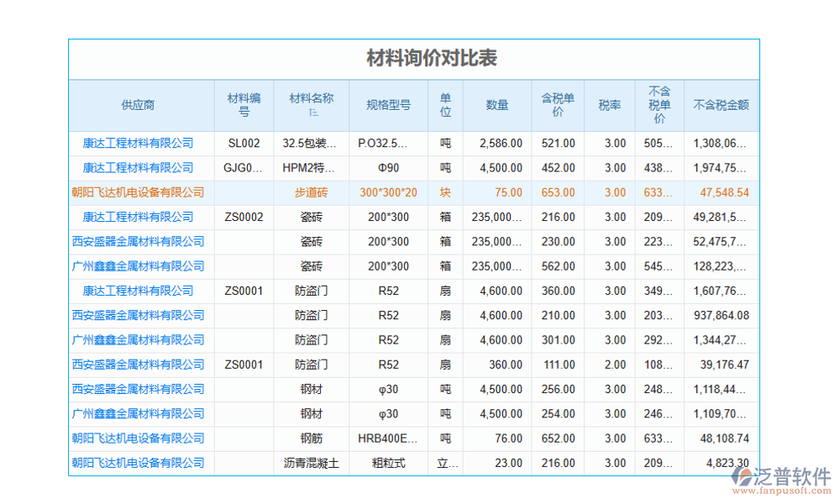840x504 pixels.
Task: Click the 数量 column header
Action: 497,105
